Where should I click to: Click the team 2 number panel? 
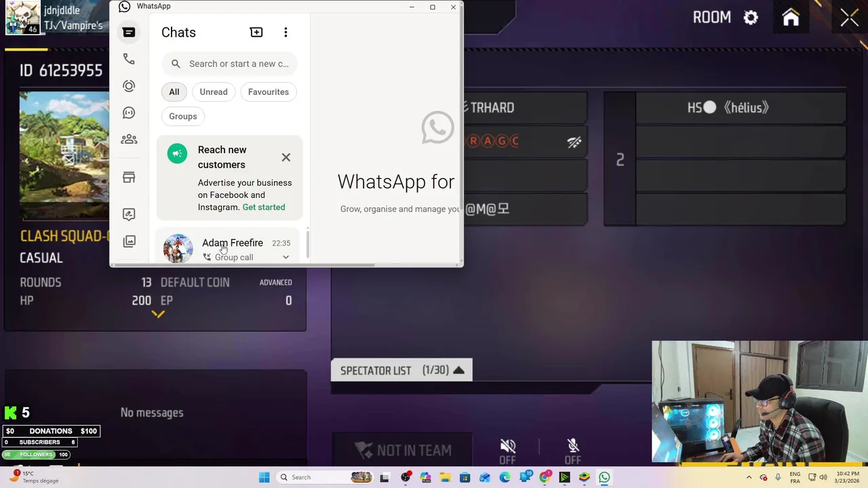(620, 159)
